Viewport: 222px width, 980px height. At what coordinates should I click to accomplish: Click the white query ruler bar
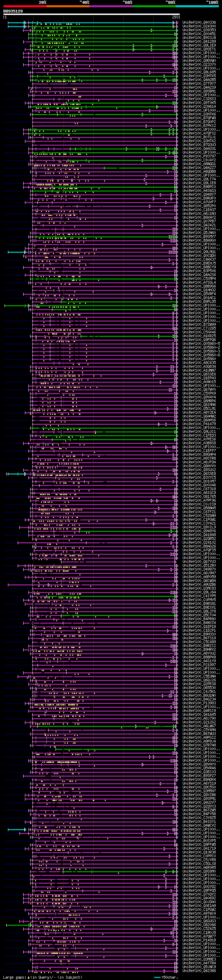[x=92, y=15]
